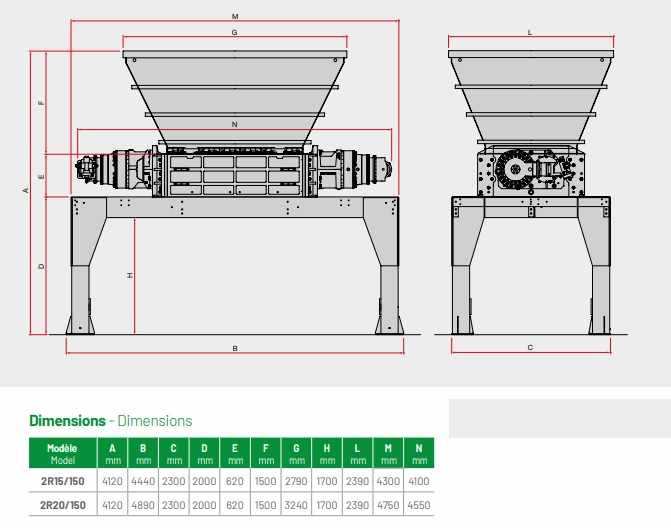Image resolution: width=671 pixels, height=528 pixels.
Task: Select the 3240 cell in column G
Action: pyautogui.click(x=297, y=506)
